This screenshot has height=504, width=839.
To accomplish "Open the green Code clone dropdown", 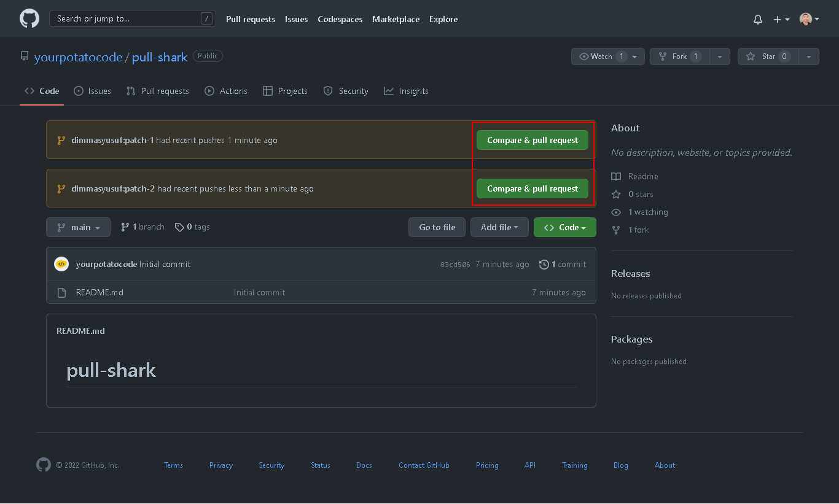I will pos(564,227).
